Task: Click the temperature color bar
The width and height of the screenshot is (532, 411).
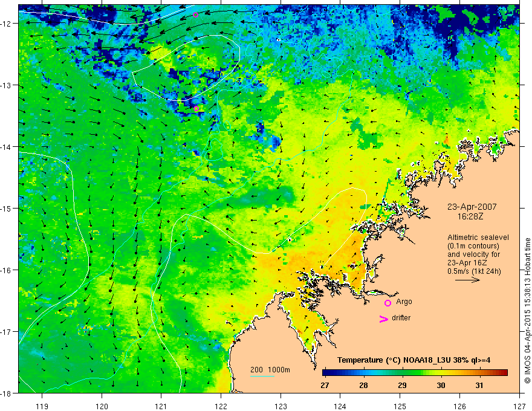Action: point(415,373)
